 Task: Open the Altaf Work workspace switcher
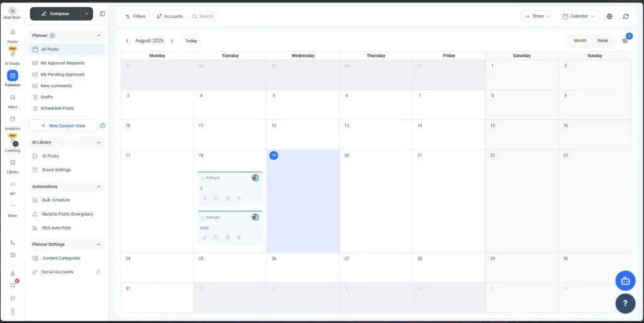[13, 13]
